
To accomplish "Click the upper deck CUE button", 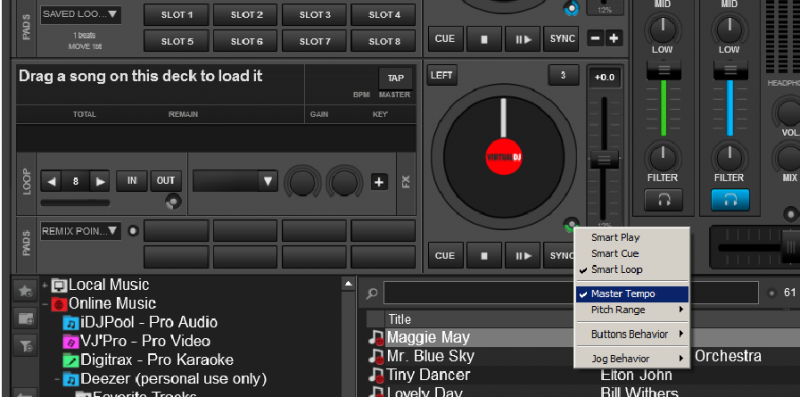I will click(445, 39).
